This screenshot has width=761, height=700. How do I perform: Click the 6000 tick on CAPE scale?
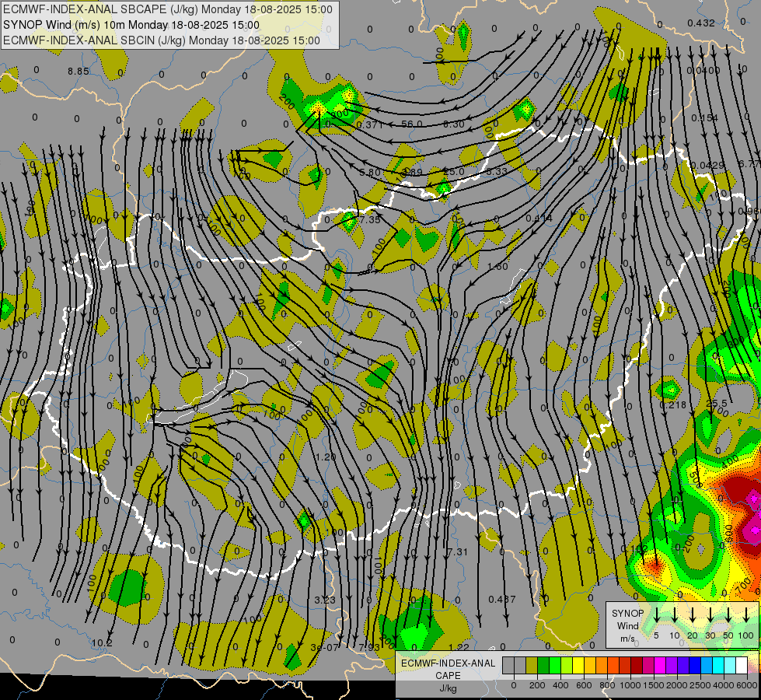click(x=747, y=685)
